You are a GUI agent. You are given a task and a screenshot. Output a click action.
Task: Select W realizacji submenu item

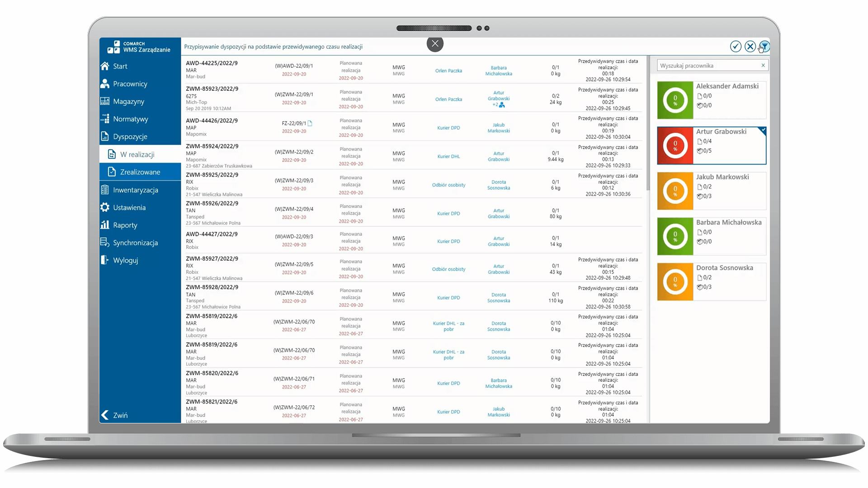click(140, 154)
